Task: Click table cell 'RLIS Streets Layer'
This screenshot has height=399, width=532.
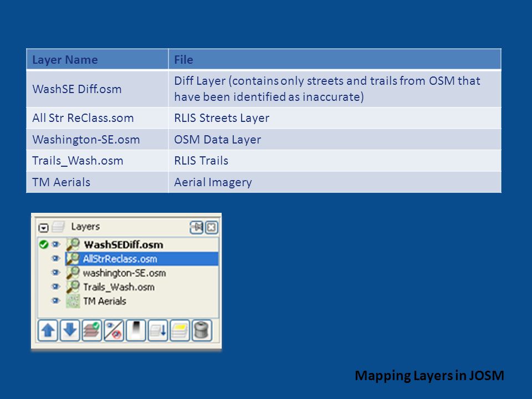Action: (335, 117)
